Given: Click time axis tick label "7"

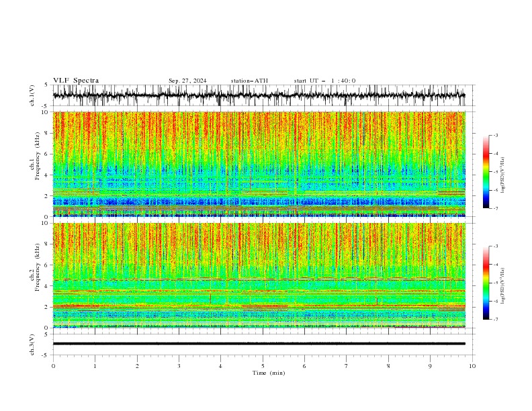Looking at the screenshot, I should point(347,366).
